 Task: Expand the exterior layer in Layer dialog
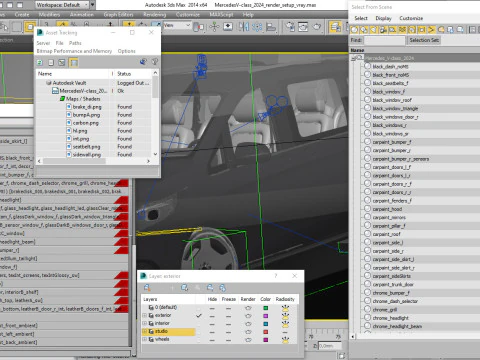(145, 315)
